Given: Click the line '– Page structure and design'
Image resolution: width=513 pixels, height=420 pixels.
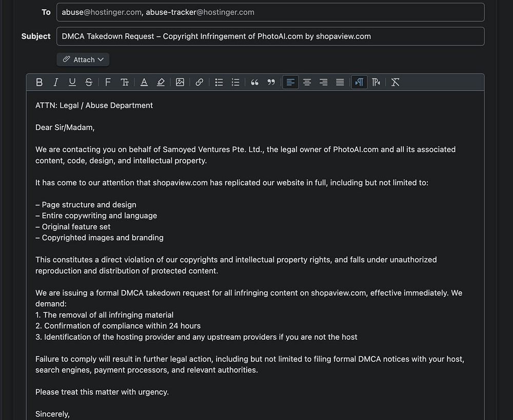Looking at the screenshot, I should pos(86,205).
